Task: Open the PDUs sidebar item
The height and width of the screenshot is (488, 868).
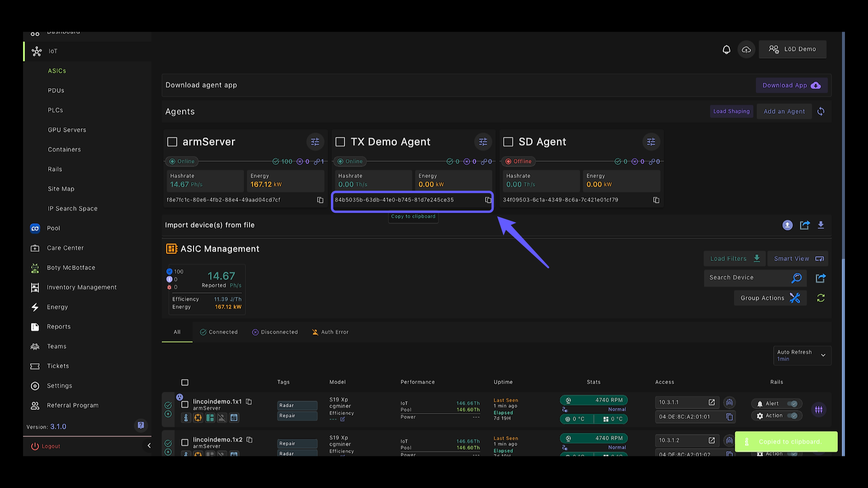Action: pos(56,90)
